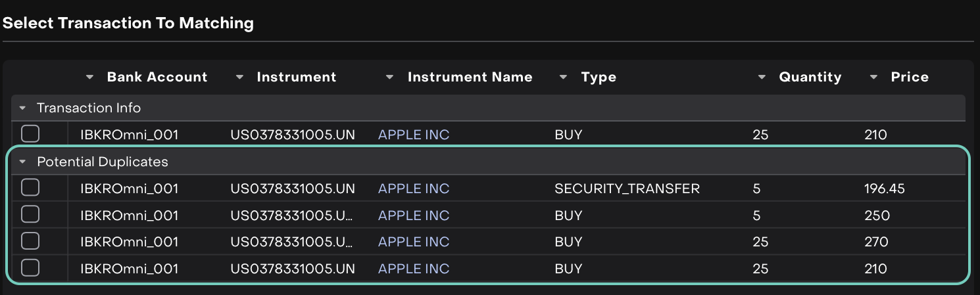This screenshot has width=980, height=295.
Task: Click the arrow icon beside Price header
Action: click(x=873, y=78)
